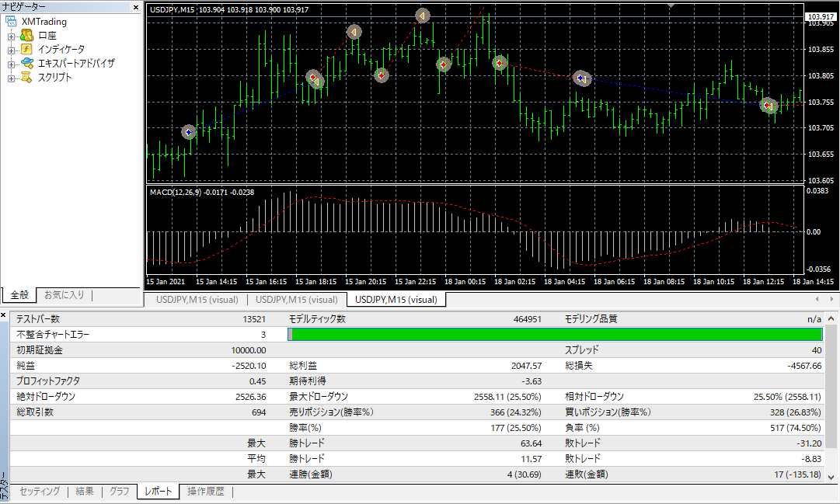The width and height of the screenshot is (840, 504).
Task: Click the 総利益 value 2047.57
Action: (526, 366)
